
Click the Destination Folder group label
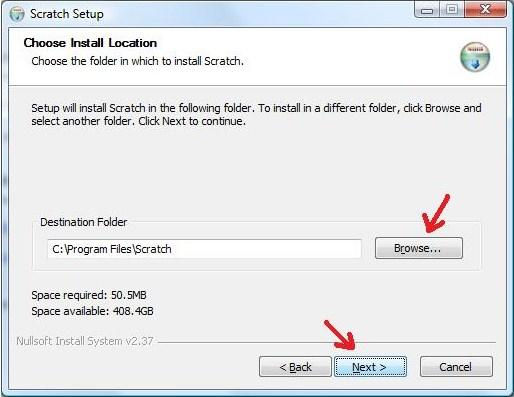pos(84,222)
